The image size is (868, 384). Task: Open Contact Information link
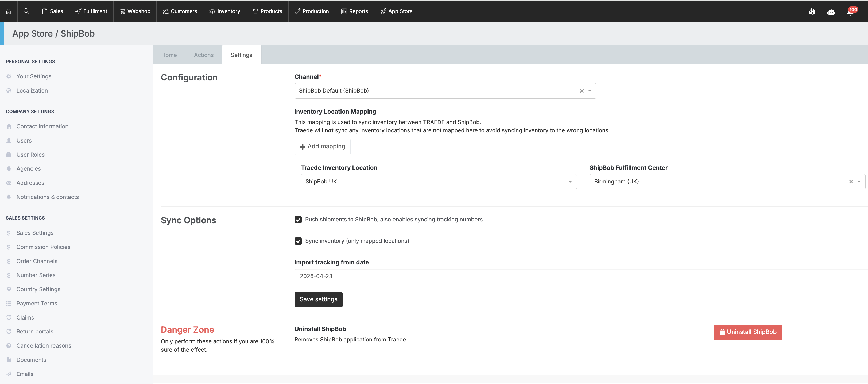coord(42,126)
